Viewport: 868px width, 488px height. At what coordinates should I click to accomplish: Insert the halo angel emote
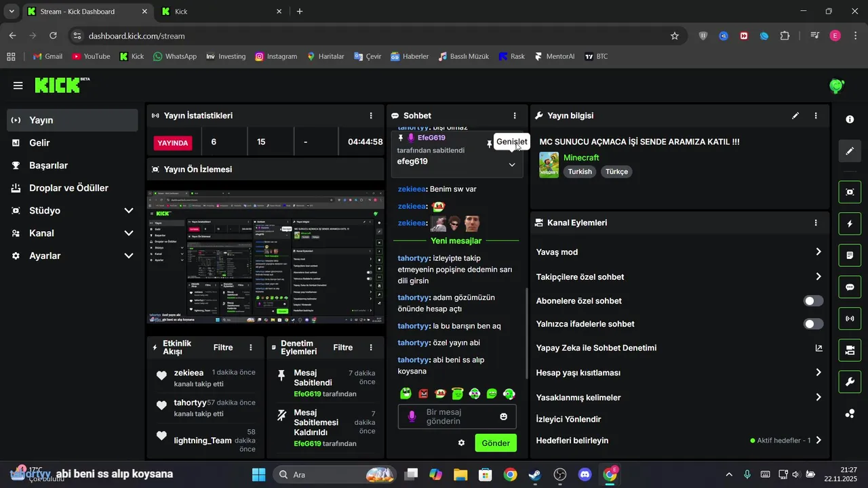(458, 393)
